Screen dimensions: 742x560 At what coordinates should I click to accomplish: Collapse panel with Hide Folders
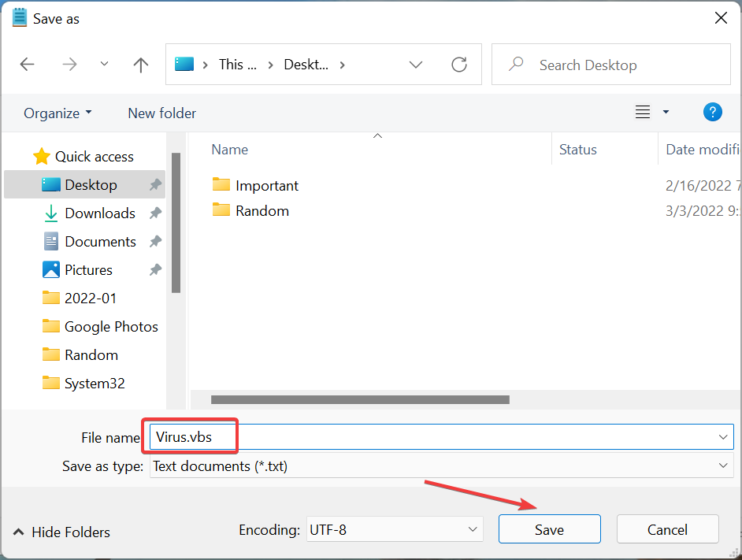tap(61, 532)
